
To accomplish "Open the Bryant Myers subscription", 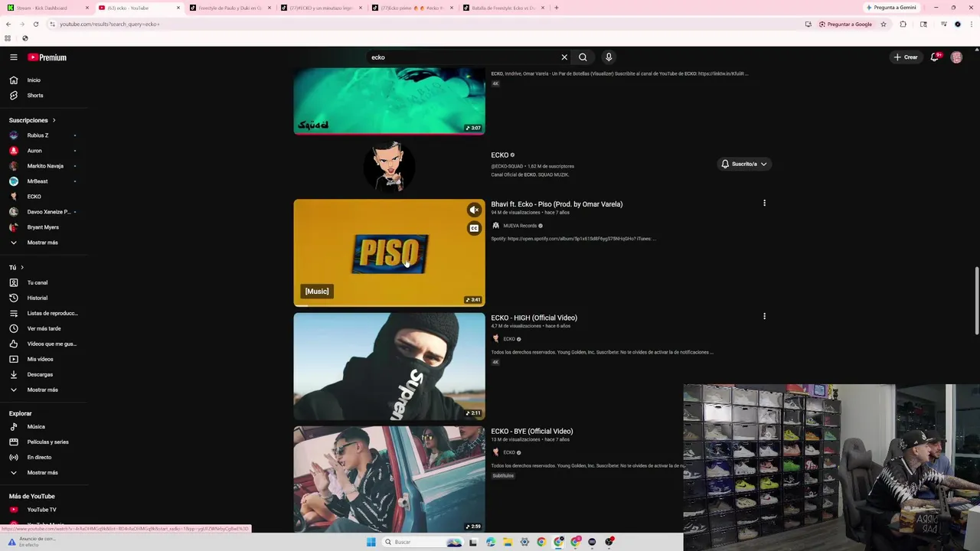I will [x=44, y=227].
